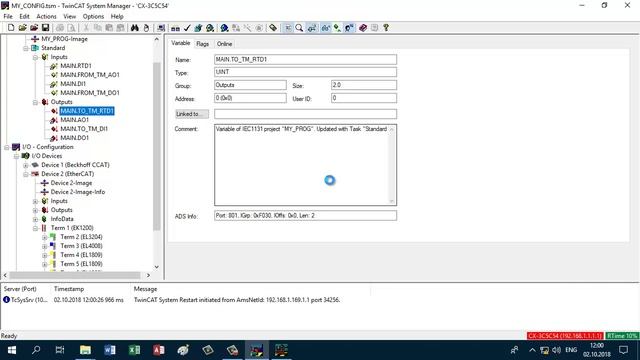Image resolution: width=640 pixels, height=360 pixels.
Task: Collapse the I/O - Configuration node
Action: point(7,147)
